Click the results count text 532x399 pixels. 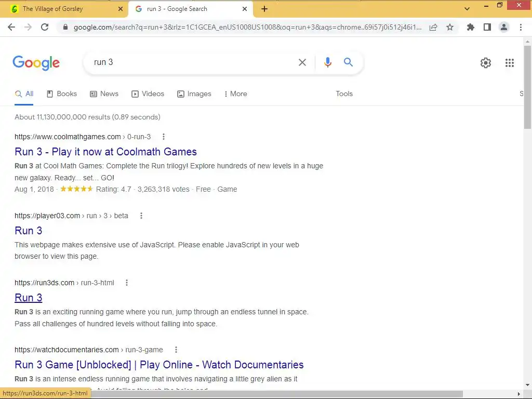[87, 117]
